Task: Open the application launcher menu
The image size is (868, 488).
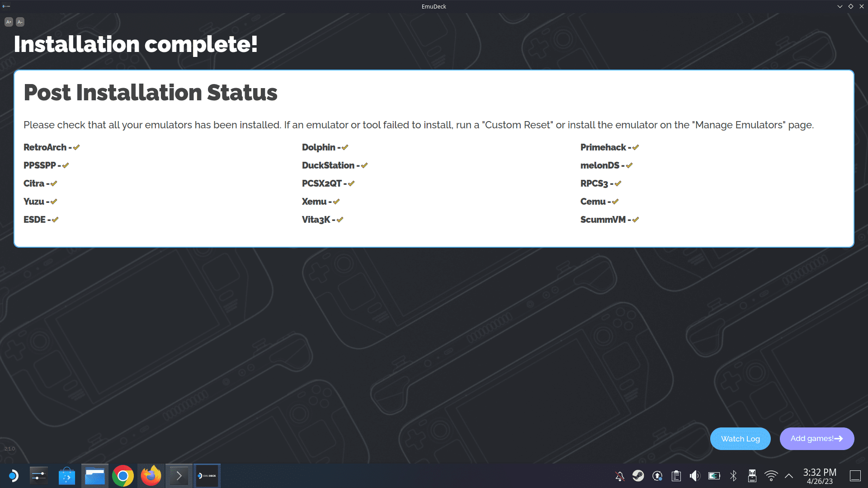Action: click(x=13, y=476)
